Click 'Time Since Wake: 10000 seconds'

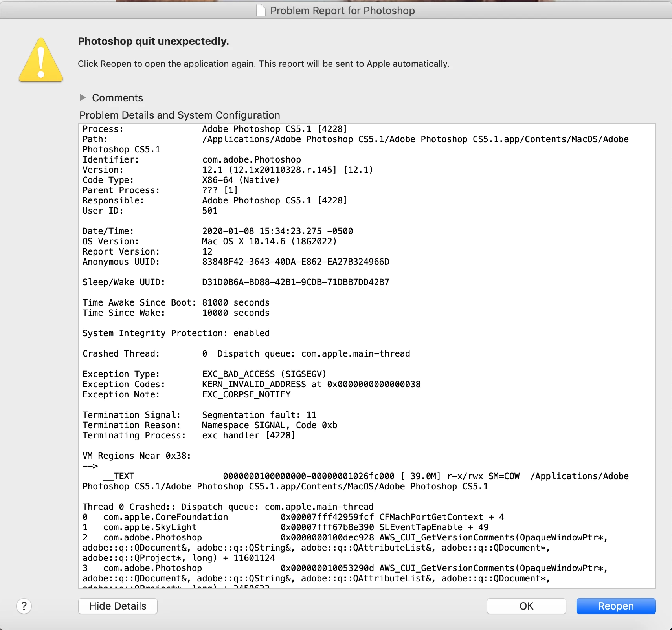click(x=176, y=313)
